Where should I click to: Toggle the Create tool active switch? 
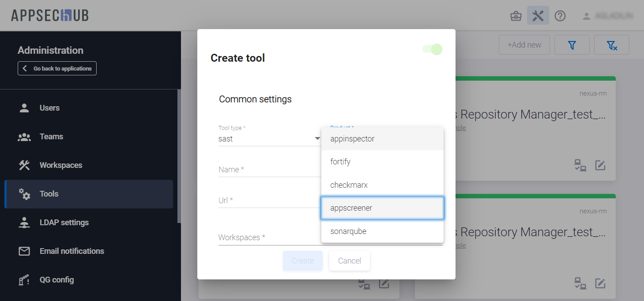(x=433, y=49)
